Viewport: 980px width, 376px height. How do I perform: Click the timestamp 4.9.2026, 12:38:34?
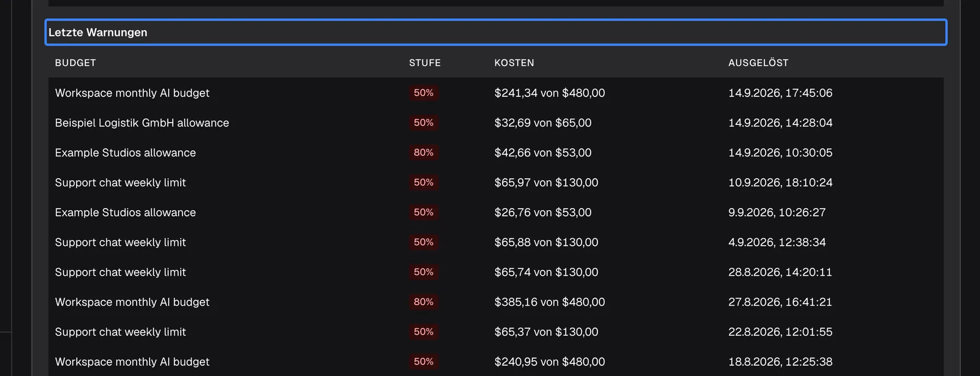coord(777,242)
